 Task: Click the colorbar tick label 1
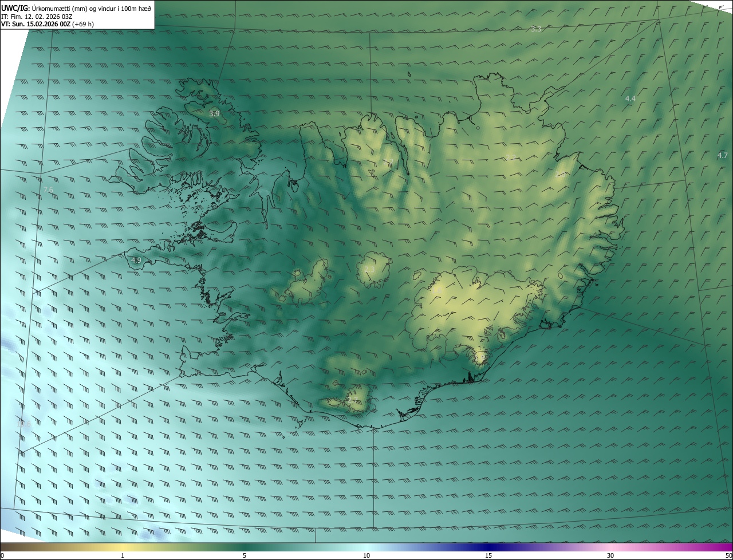pyautogui.click(x=123, y=555)
